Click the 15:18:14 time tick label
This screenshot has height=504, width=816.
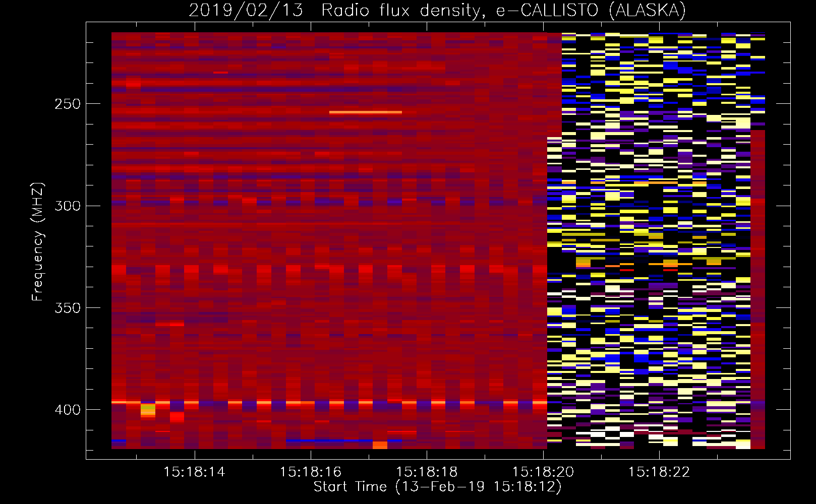(194, 472)
